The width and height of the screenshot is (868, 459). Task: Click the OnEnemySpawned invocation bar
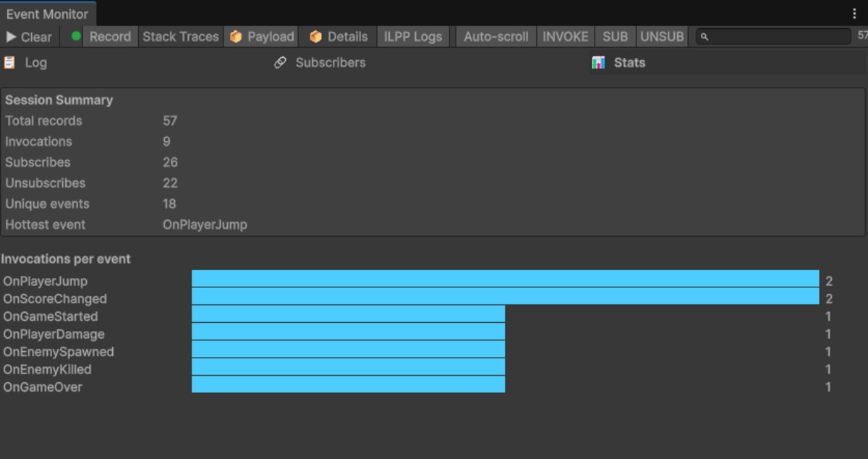[x=348, y=349]
